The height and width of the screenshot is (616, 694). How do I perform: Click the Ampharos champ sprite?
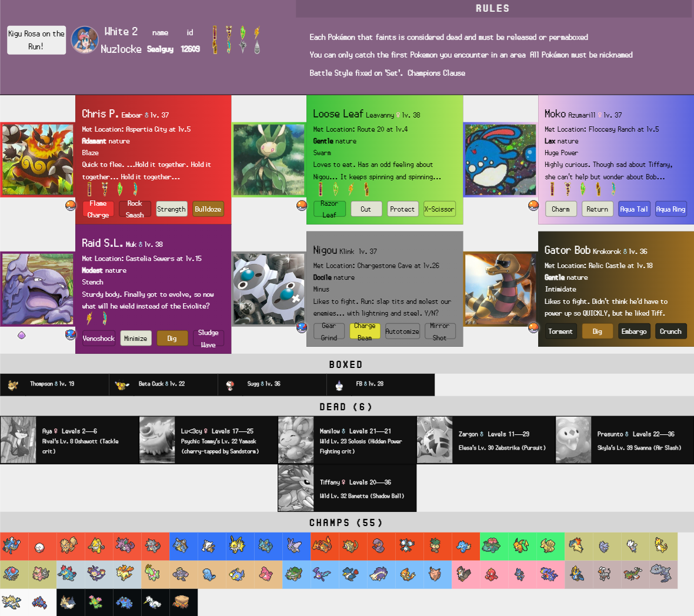point(661,545)
